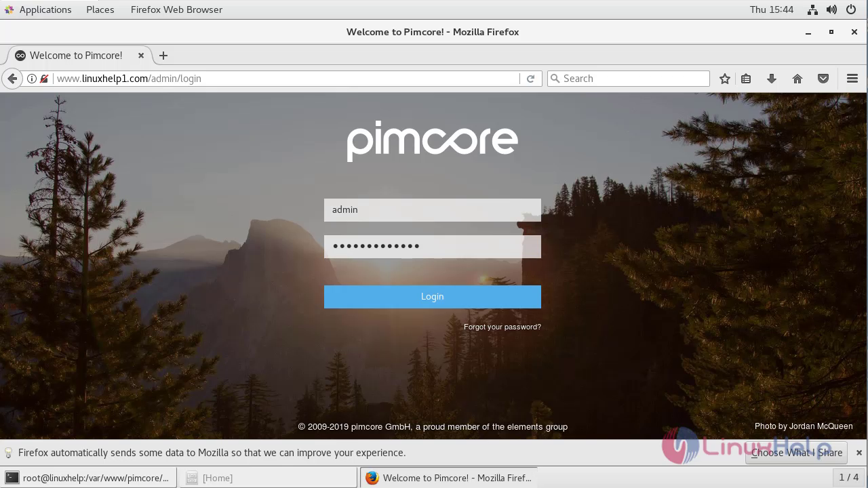
Task: Open the downloads arrow icon
Action: (772, 79)
